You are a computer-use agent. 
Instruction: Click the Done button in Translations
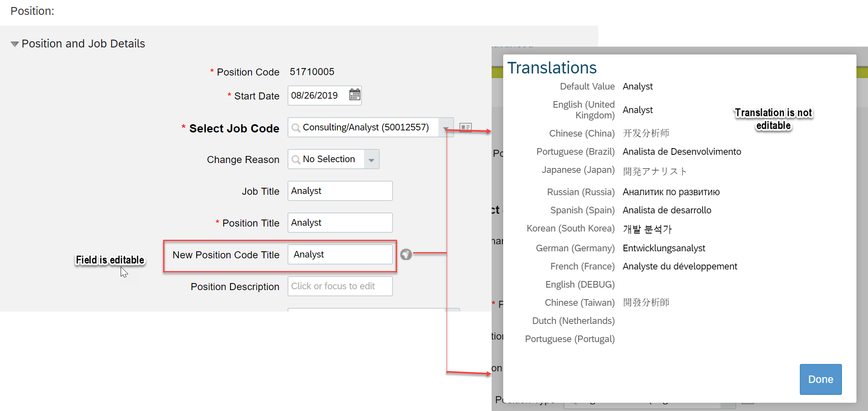tap(820, 379)
